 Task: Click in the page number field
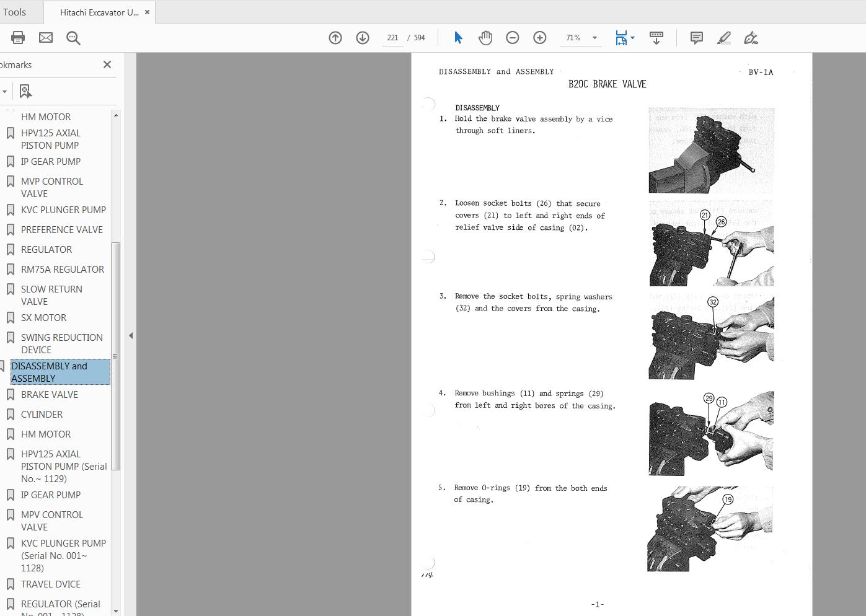392,37
